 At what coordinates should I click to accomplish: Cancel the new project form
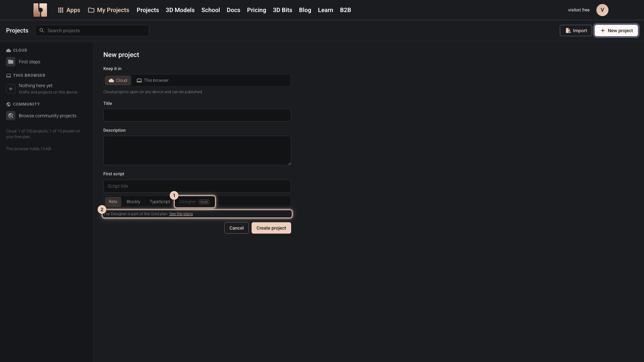pyautogui.click(x=236, y=228)
